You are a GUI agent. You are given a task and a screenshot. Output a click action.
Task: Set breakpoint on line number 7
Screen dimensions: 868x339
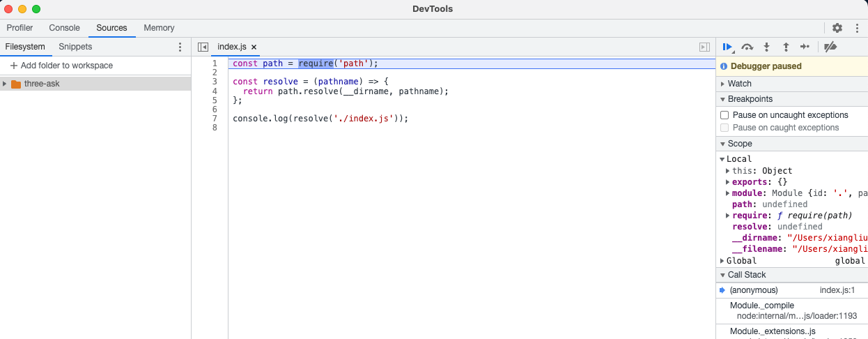pos(215,119)
